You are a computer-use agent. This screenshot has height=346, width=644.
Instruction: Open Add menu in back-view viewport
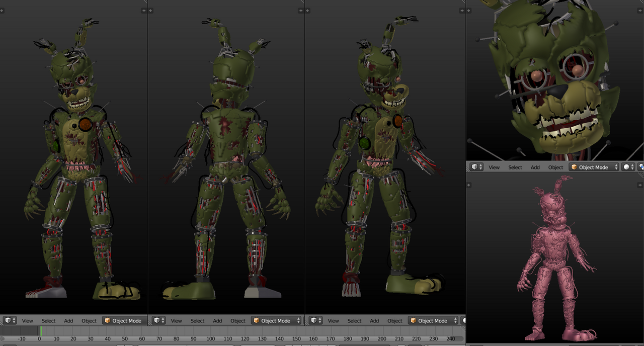point(217,320)
